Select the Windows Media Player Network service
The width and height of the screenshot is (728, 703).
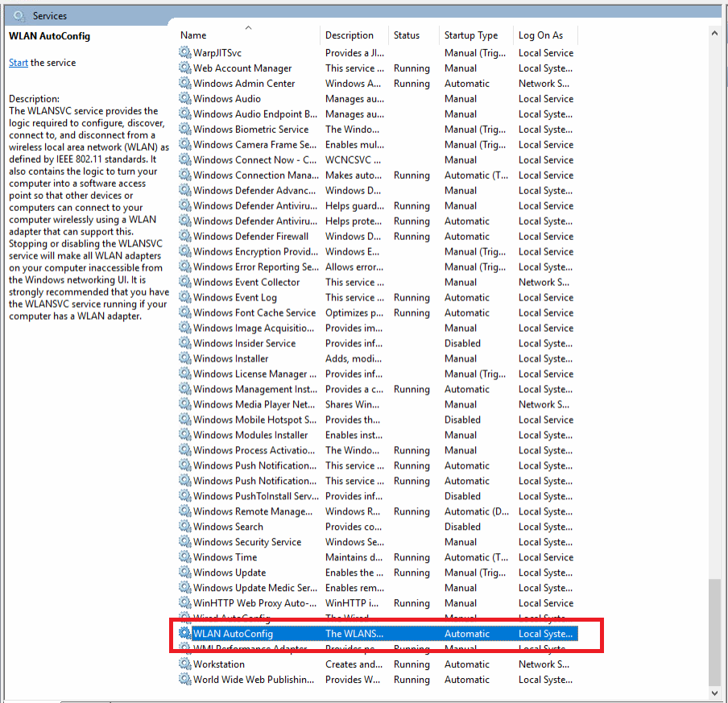378,404
